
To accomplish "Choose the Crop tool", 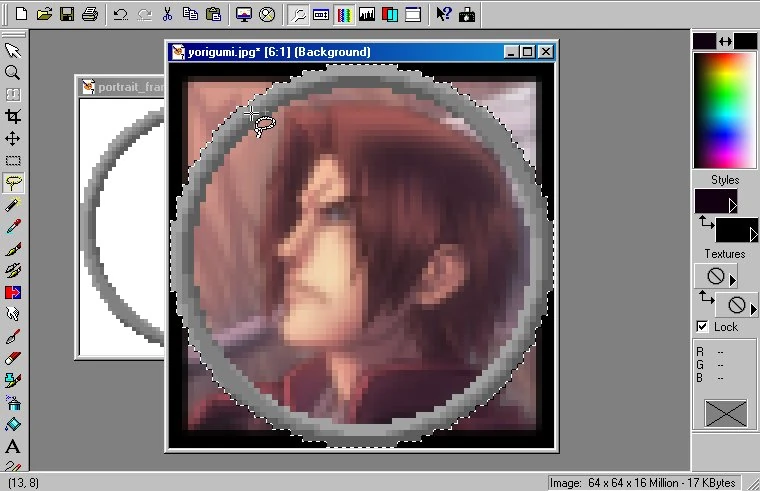I will tap(13, 116).
